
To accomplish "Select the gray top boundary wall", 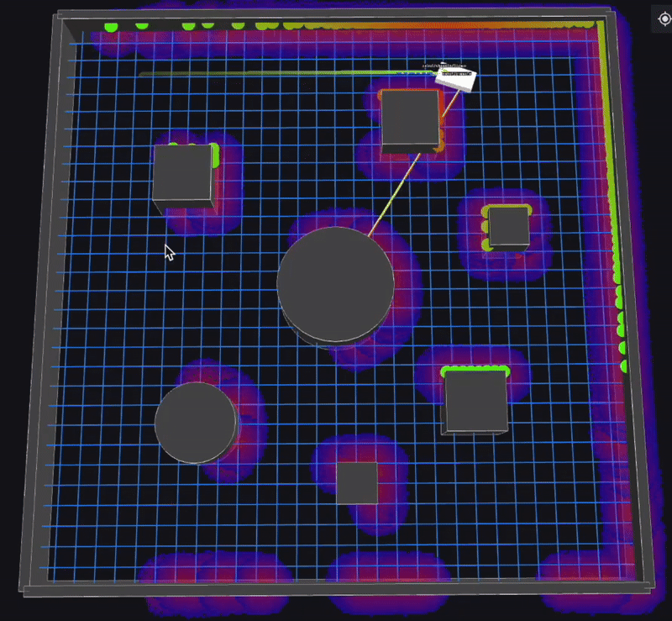I will pos(336,14).
